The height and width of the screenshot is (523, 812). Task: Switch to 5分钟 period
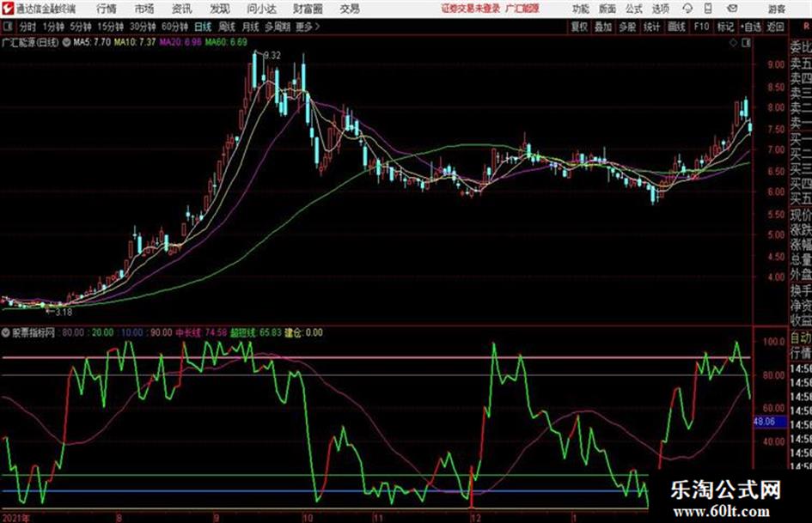[x=81, y=27]
